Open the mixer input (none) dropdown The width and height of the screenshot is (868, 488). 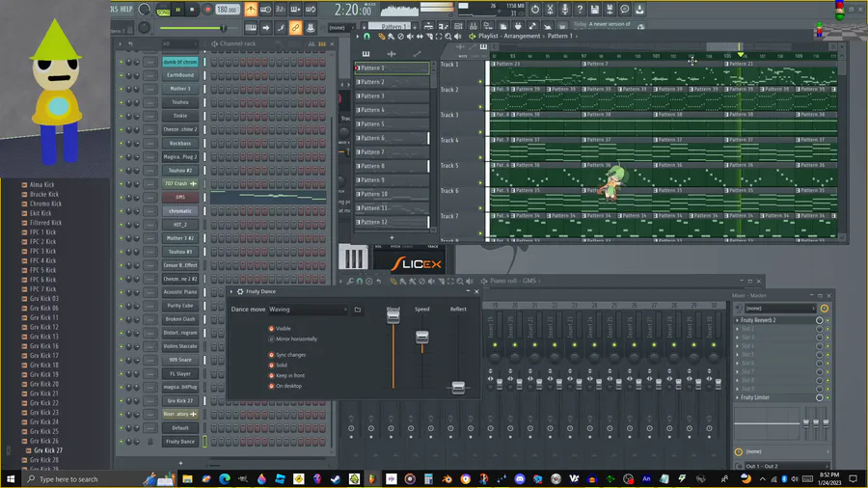click(780, 309)
